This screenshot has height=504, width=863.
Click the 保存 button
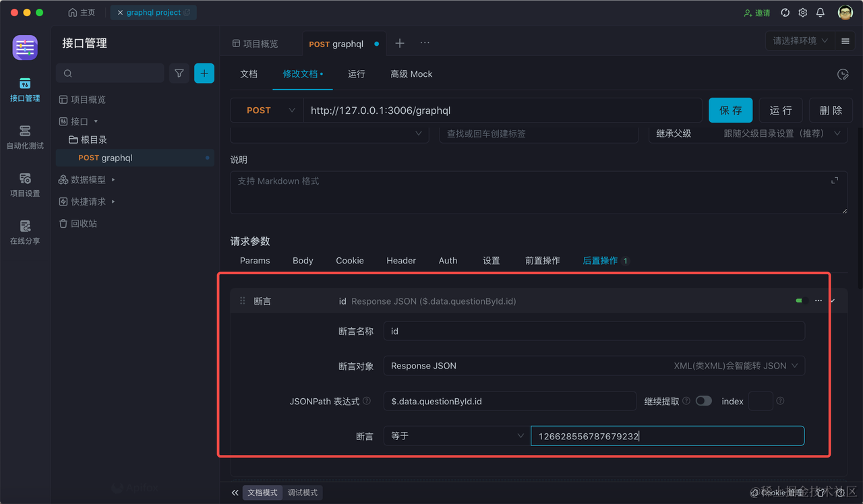pyautogui.click(x=730, y=110)
